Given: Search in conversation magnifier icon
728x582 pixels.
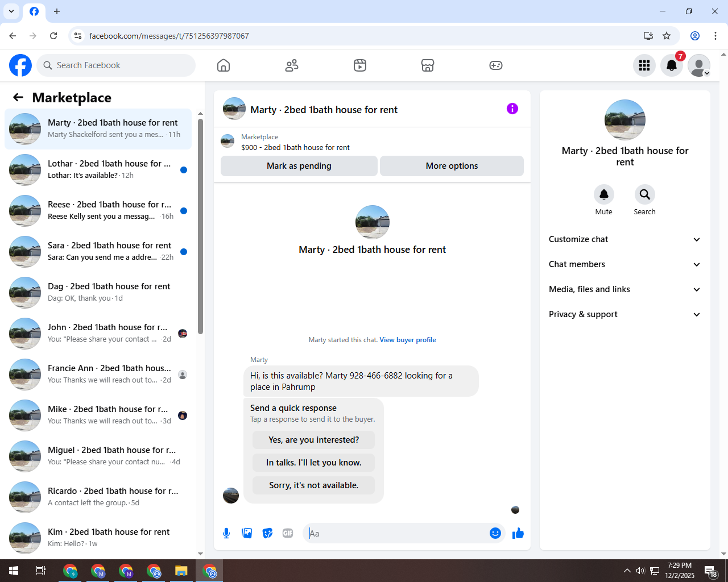Looking at the screenshot, I should [x=644, y=194].
